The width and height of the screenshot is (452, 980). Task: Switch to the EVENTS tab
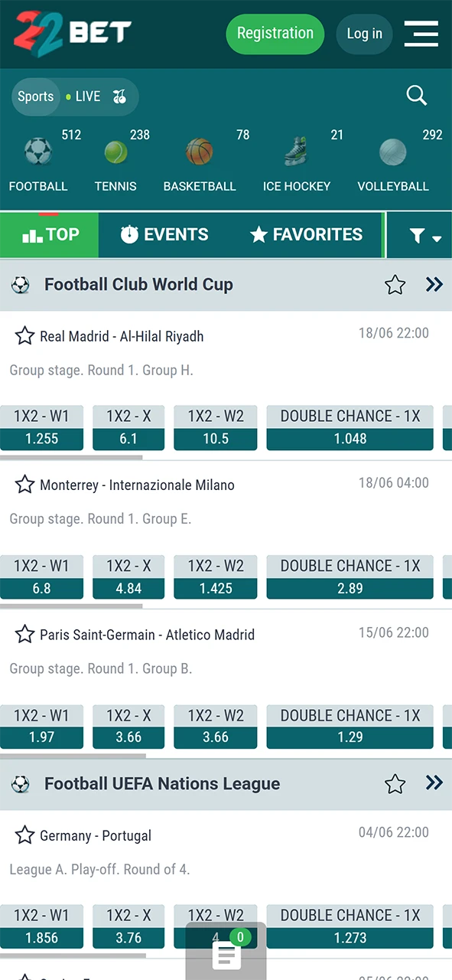click(164, 234)
